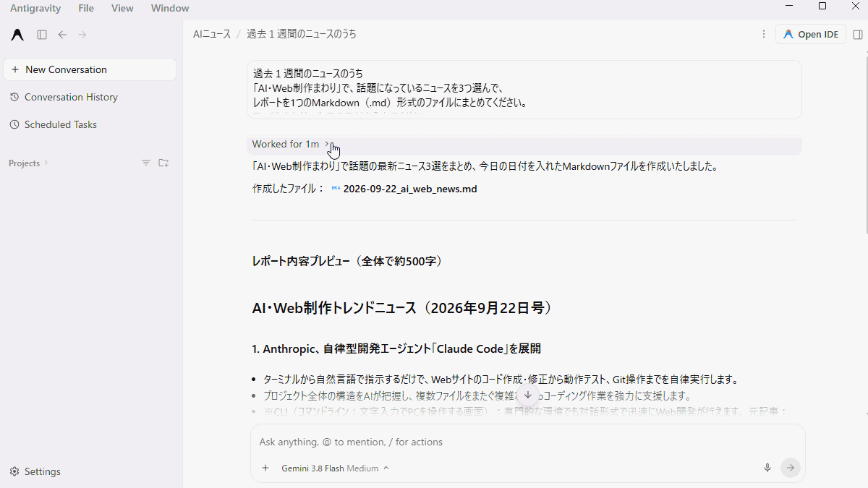This screenshot has height=488, width=868.
Task: Go back with the left arrow
Action: (x=62, y=35)
